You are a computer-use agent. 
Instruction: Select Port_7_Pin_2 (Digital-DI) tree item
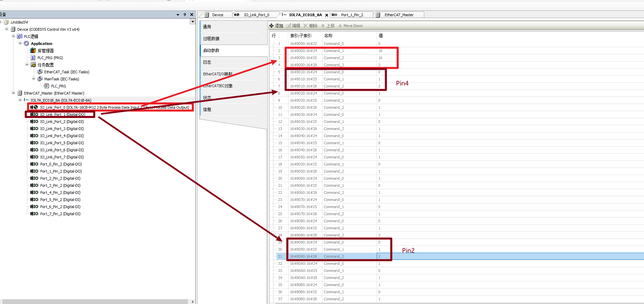point(60,214)
